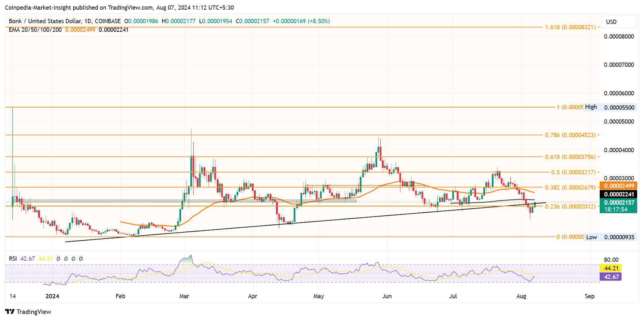
Task: Click the 0.236 (0.00002012) Fibonacci label
Action: tap(570, 206)
